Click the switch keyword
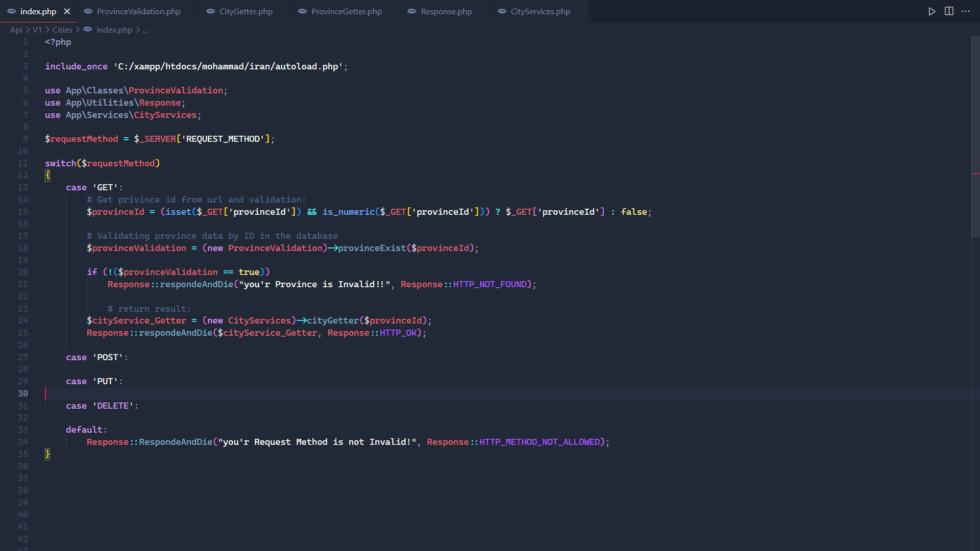980x551 pixels. click(x=60, y=163)
